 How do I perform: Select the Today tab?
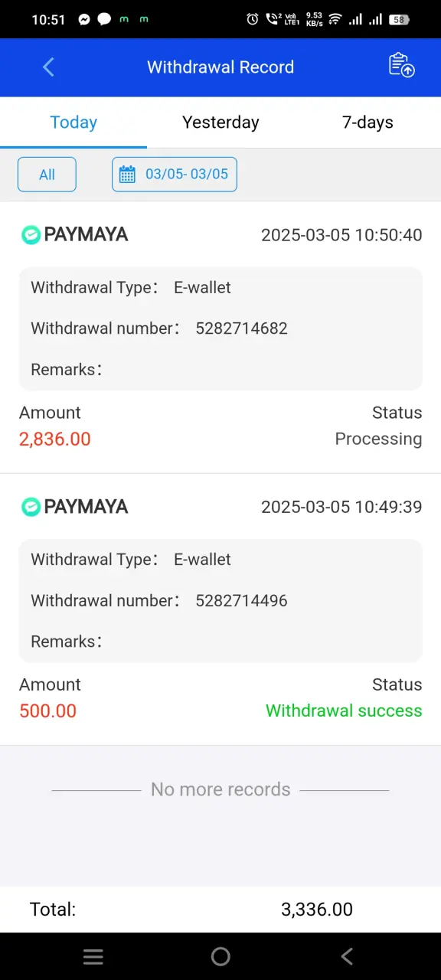[x=73, y=122]
